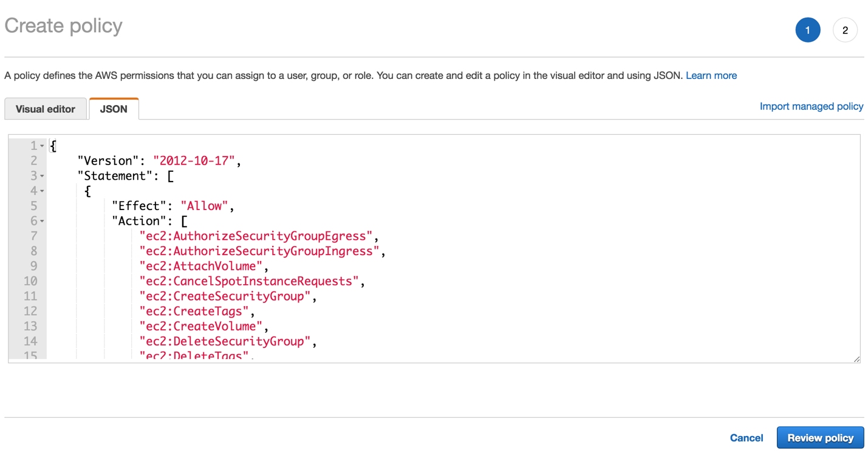The width and height of the screenshot is (868, 453).
Task: Open the Learn more link
Action: pyautogui.click(x=711, y=75)
